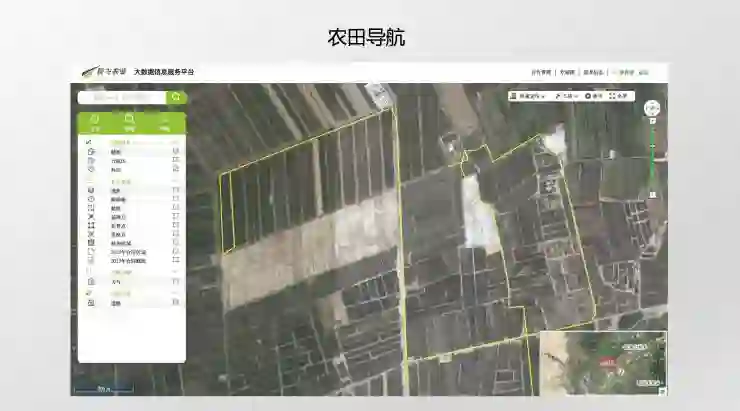Click the icon left of the upper 2017年 row
The width and height of the screenshot is (740, 411).
[91, 252]
